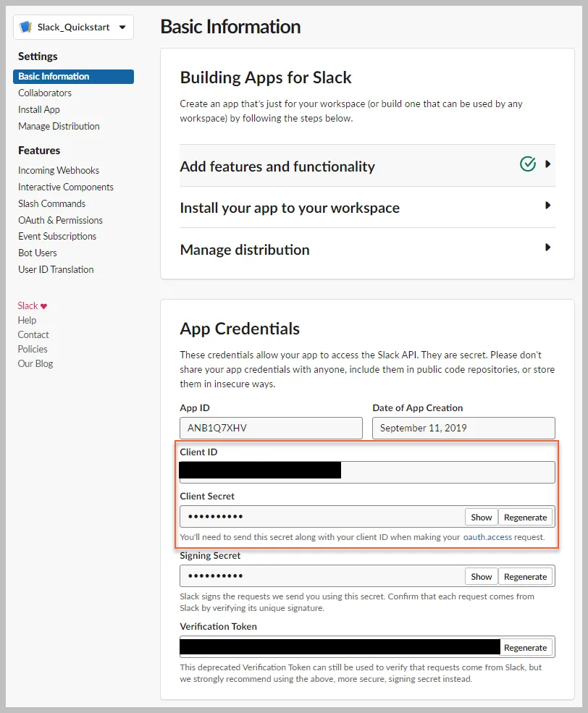Screen dimensions: 588x713
Task: Open Manage Distribution in sidebar
Action: [59, 126]
